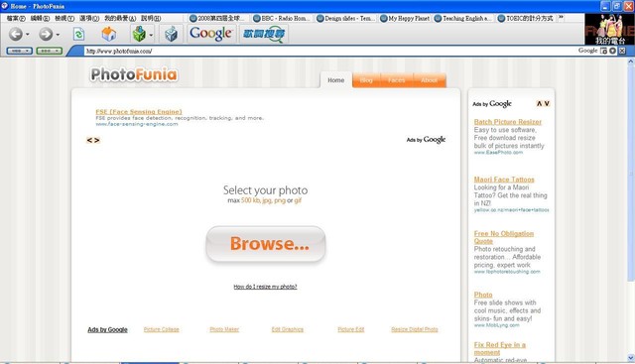The width and height of the screenshot is (635, 364).
Task: Expand the green cube icon dropdown arrow
Action: 151,35
